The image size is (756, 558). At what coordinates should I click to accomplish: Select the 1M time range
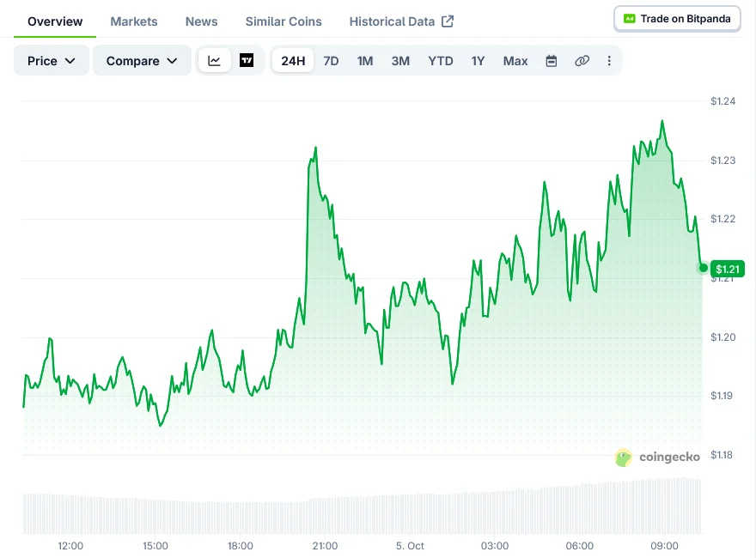click(x=365, y=61)
